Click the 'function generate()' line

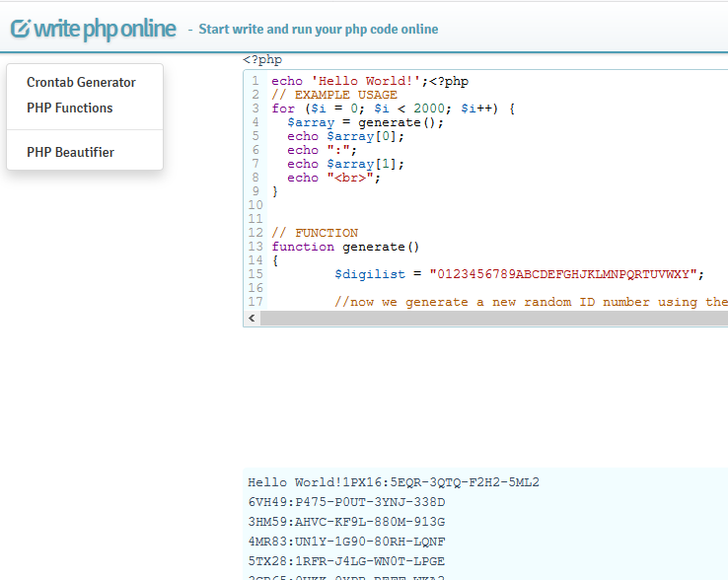345,247
